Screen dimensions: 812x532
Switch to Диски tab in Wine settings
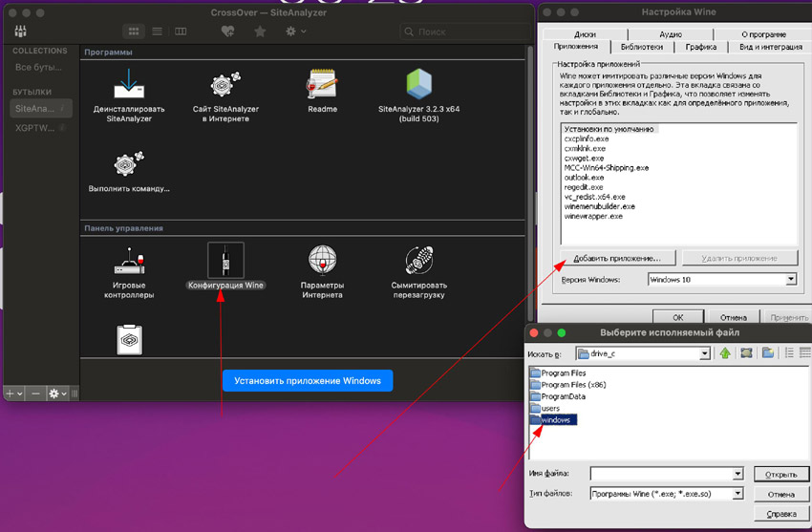tap(585, 34)
